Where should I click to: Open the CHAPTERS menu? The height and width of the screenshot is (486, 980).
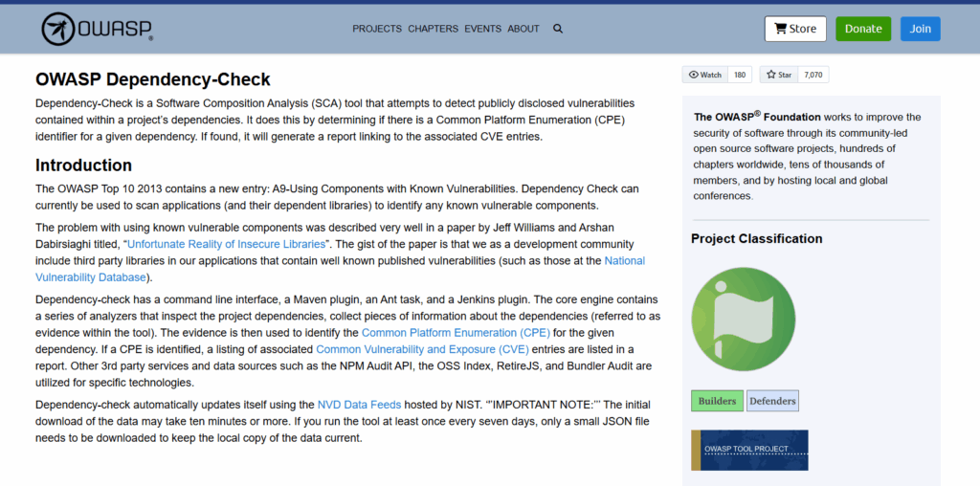[433, 29]
